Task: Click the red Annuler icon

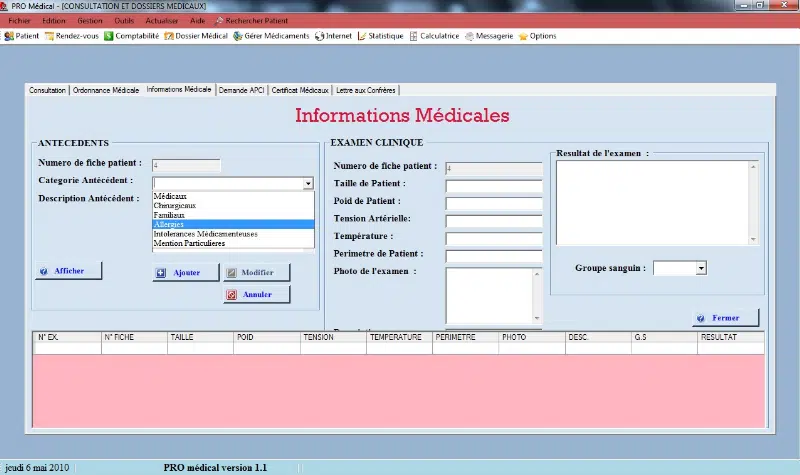Action: pyautogui.click(x=232, y=295)
